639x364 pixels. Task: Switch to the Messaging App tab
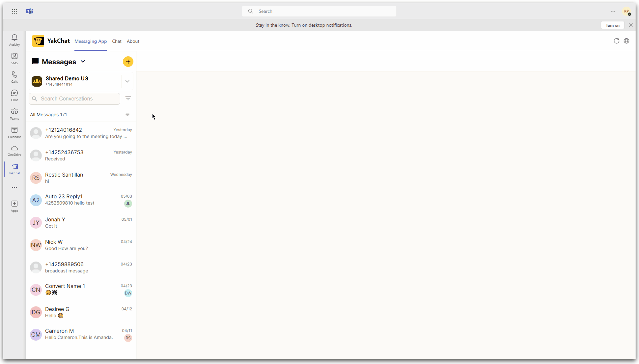point(91,41)
